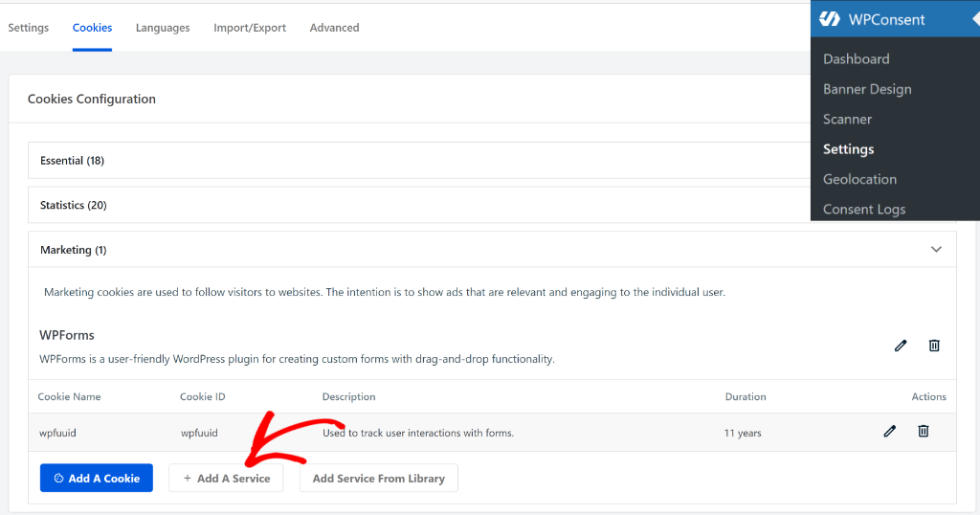
Task: Click the wpfuuid cookie ID cell
Action: point(199,433)
